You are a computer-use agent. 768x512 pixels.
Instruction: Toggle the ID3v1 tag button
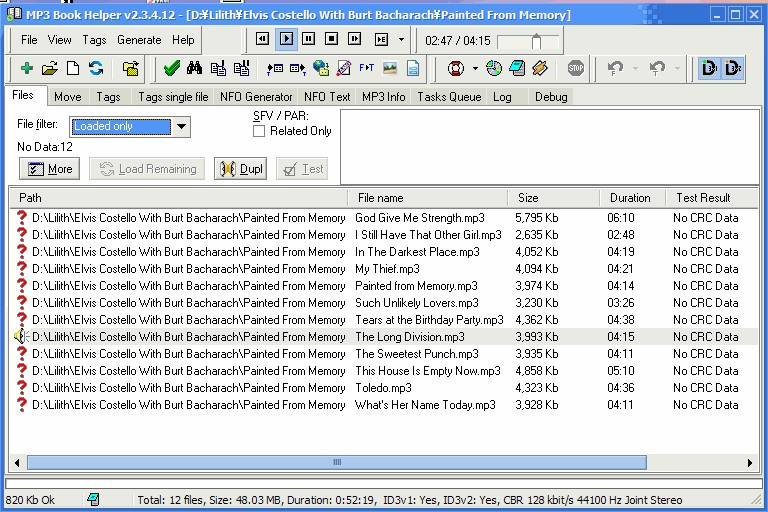pos(710,68)
